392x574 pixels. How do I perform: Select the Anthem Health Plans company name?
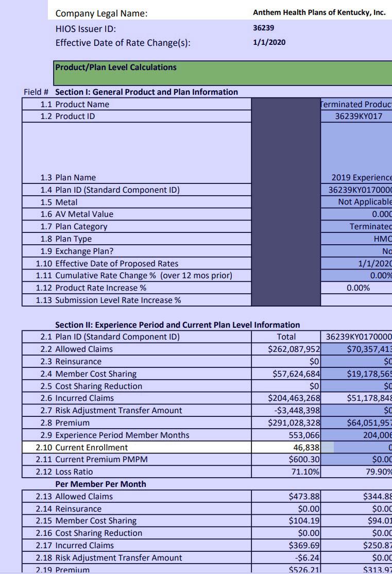click(319, 13)
